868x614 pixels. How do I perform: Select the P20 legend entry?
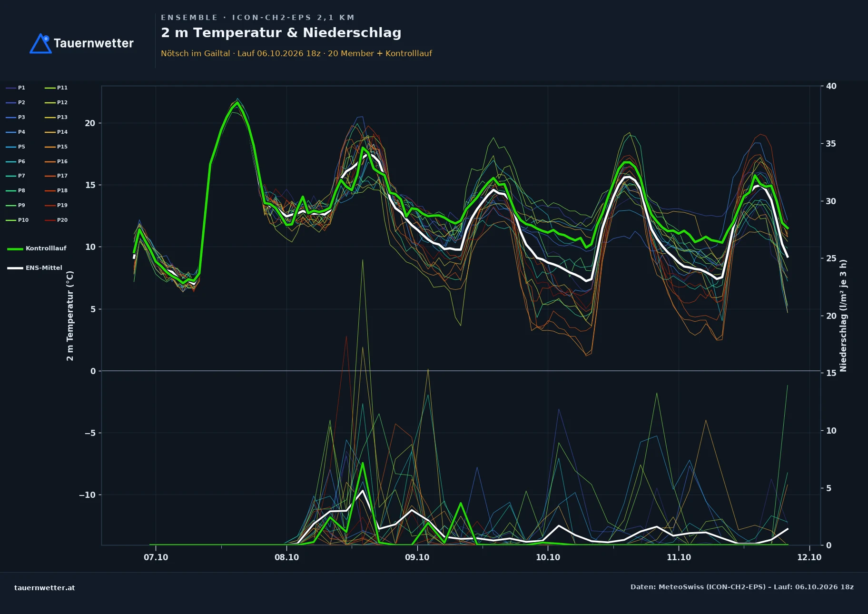(x=56, y=220)
